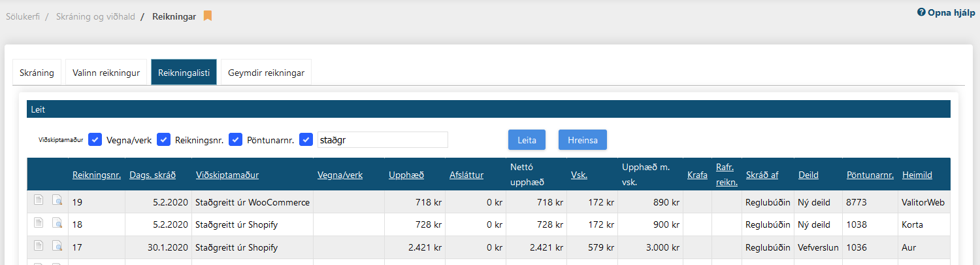This screenshot has height=265, width=980.
Task: Sort by the Dags. skráð column header
Action: 153,175
